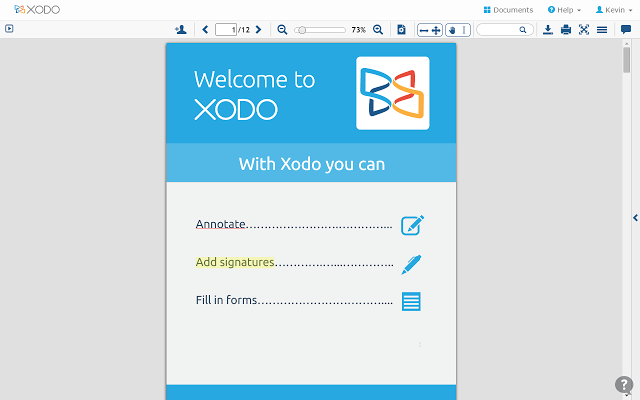
Task: Open the comments chat panel
Action: 626,29
